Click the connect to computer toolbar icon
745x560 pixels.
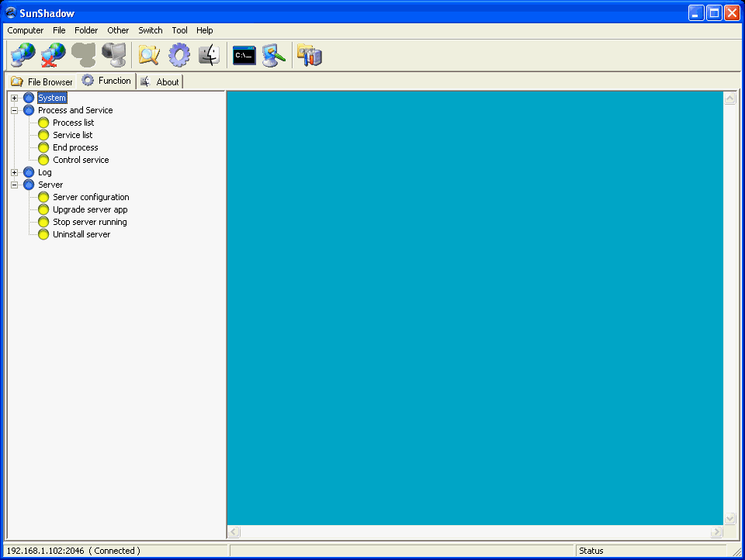coord(22,54)
